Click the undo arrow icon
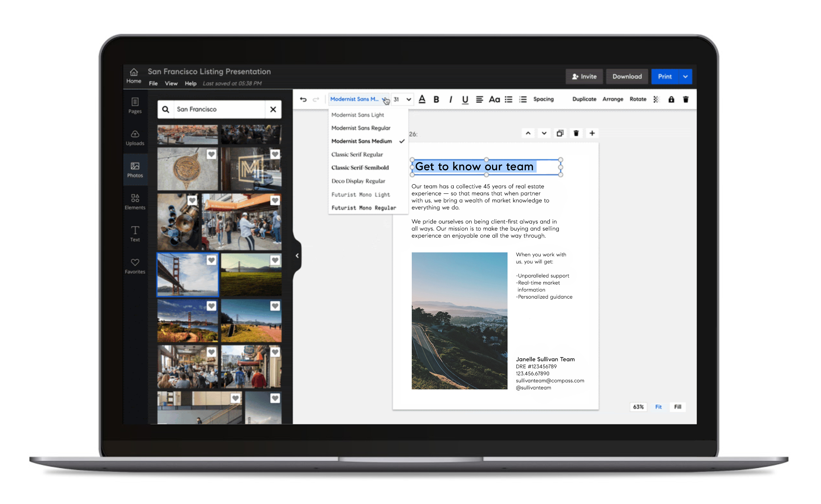Viewport: 821px width, 504px height. (303, 99)
